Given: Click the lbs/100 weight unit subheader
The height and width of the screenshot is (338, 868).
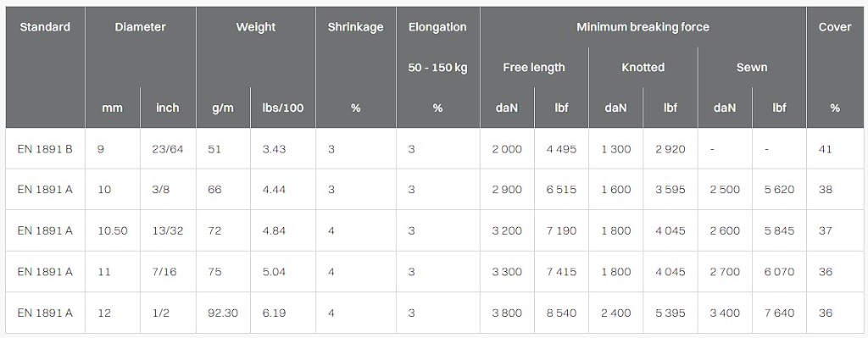Looking at the screenshot, I should pyautogui.click(x=283, y=108).
